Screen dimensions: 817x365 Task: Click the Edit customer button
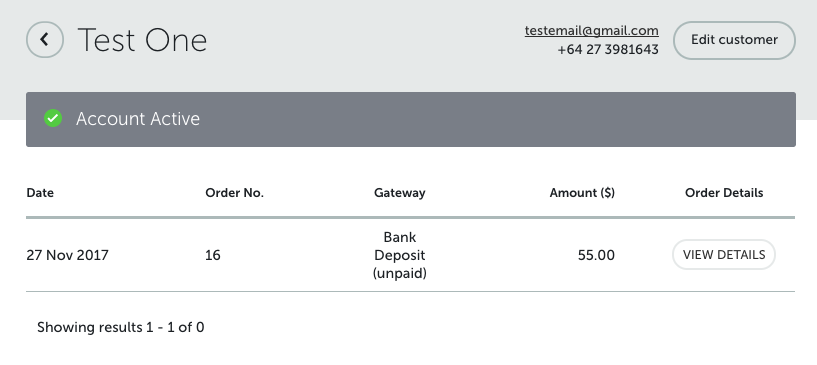click(734, 40)
